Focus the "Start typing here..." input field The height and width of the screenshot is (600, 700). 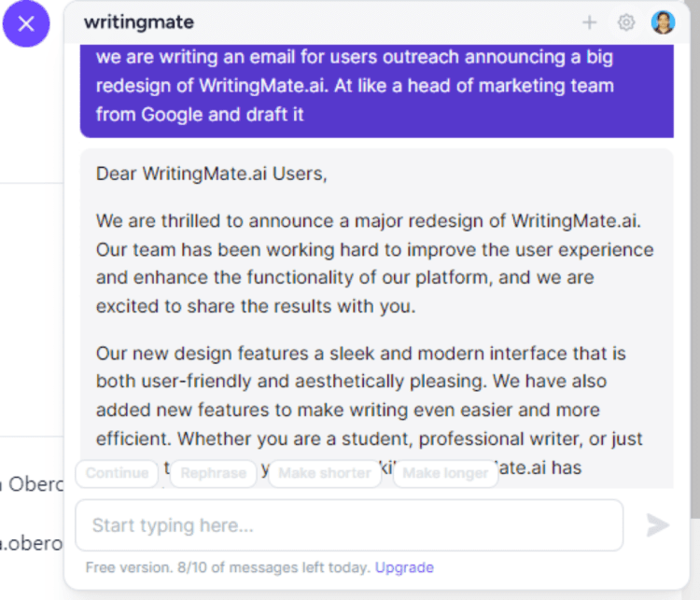(x=349, y=525)
